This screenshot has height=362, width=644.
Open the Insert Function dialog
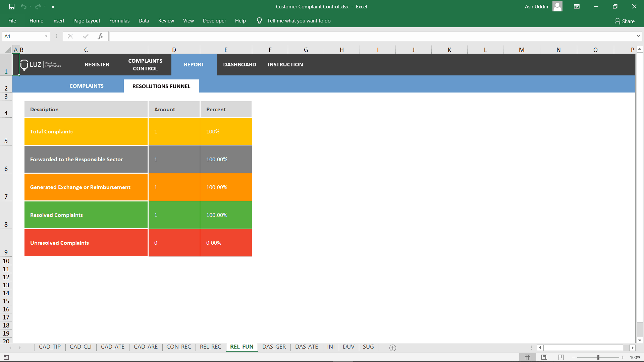(101, 36)
